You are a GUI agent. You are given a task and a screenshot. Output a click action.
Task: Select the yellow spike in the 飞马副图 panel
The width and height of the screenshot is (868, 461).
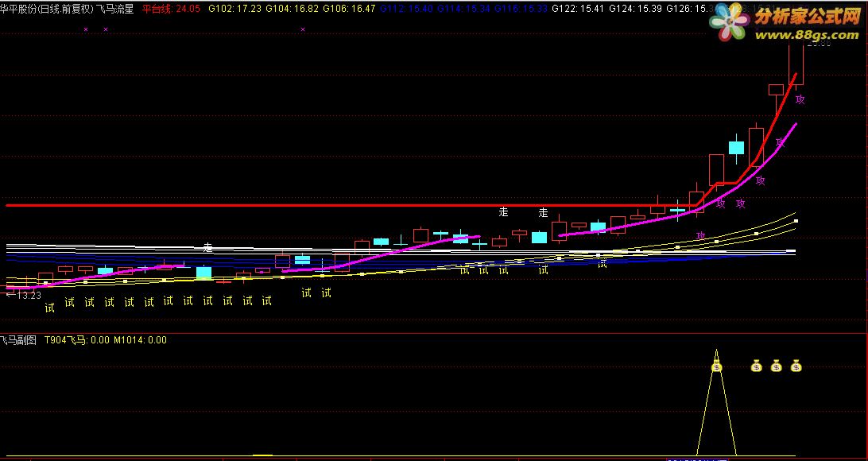tap(716, 403)
